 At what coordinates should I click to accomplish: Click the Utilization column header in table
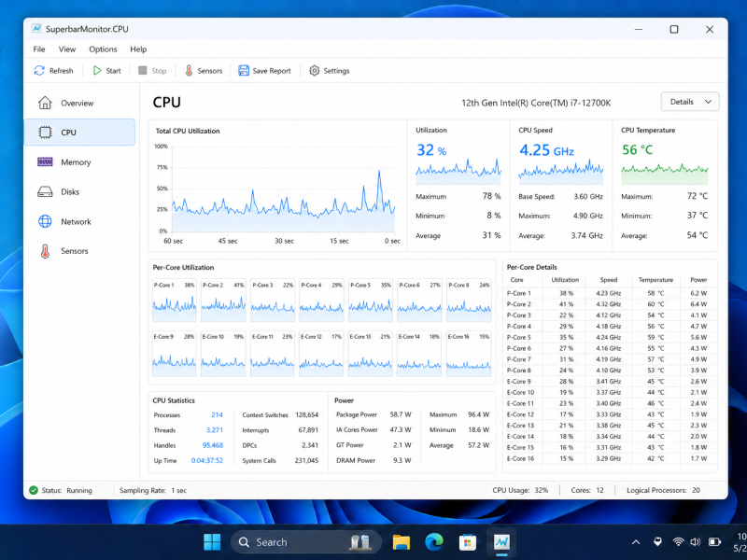[x=565, y=279]
